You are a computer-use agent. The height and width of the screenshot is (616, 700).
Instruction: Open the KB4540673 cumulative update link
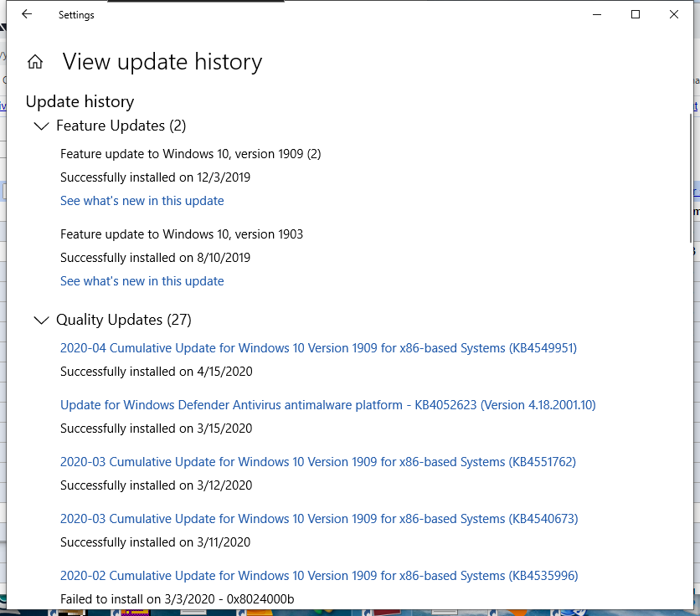point(319,519)
